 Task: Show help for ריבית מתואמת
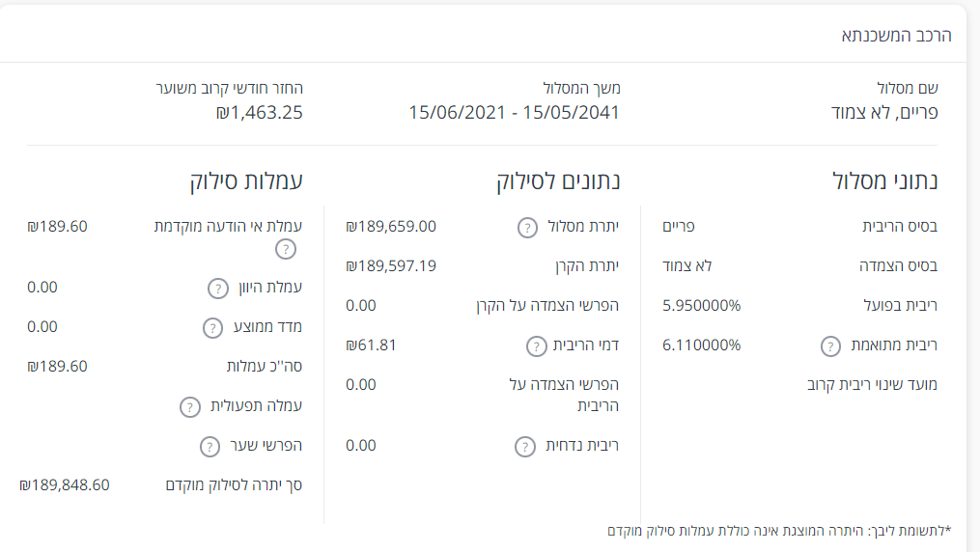click(830, 345)
